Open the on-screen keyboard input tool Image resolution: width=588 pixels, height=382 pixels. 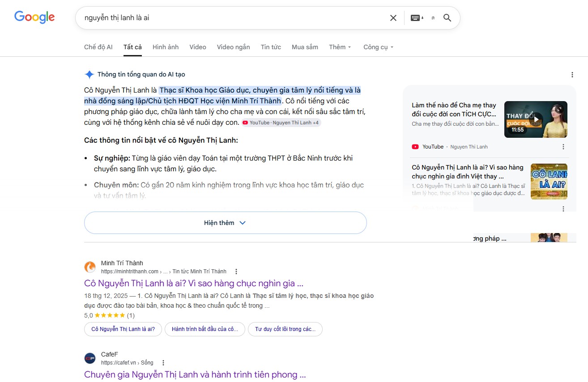tap(417, 18)
